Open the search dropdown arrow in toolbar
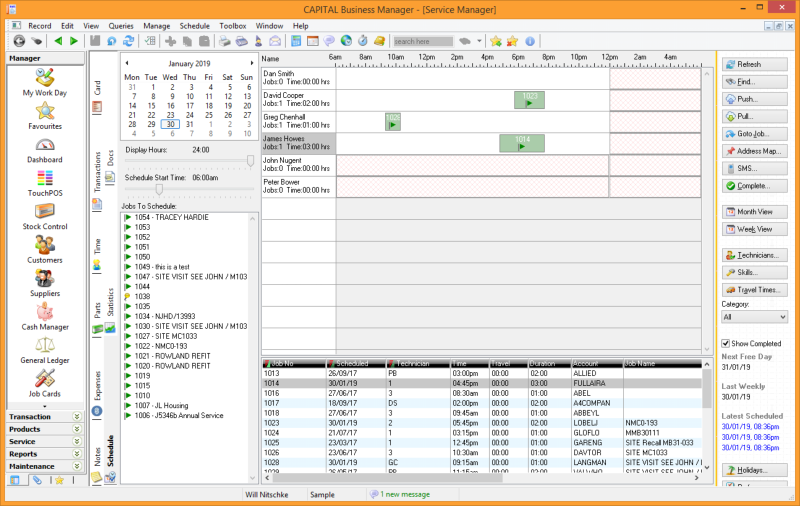Screen dimensions: 800x506 coord(479,41)
